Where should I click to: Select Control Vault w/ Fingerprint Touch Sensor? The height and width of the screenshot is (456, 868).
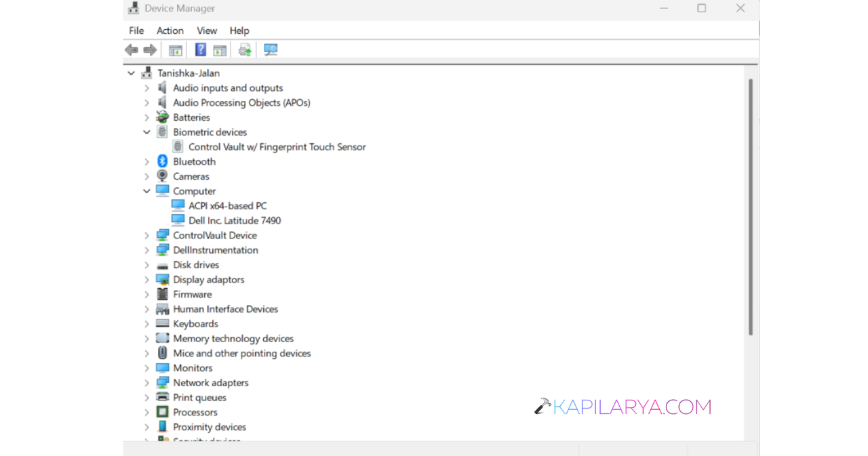pyautogui.click(x=277, y=147)
